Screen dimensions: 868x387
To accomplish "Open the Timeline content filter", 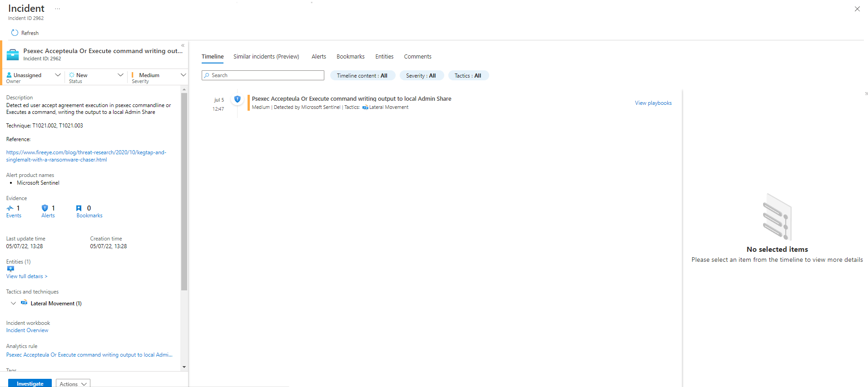I will [x=362, y=76].
